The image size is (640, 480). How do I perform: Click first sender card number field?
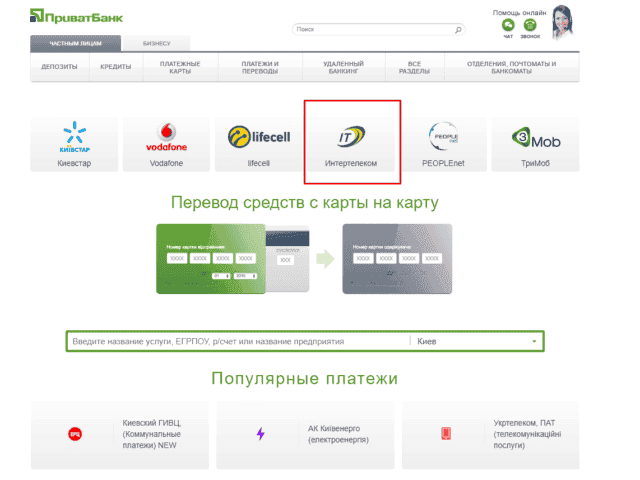177,258
